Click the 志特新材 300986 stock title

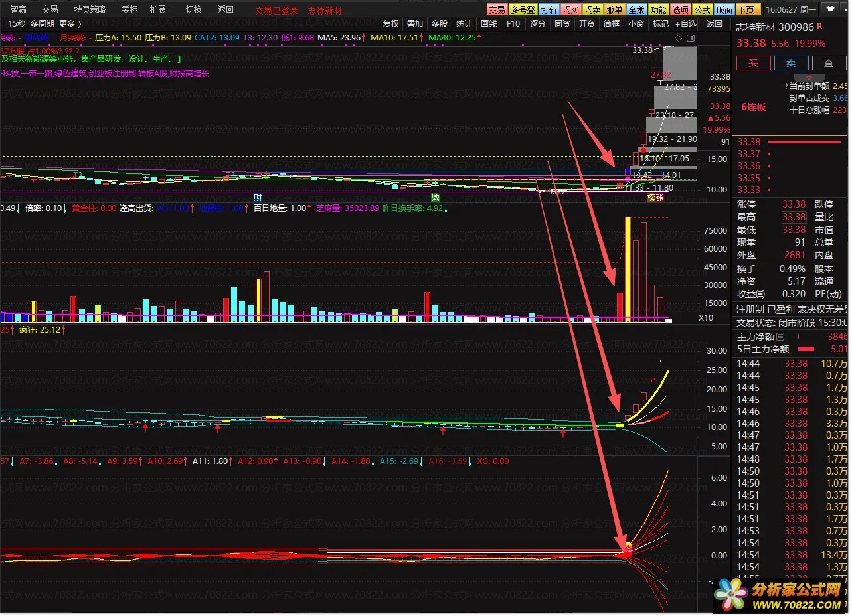pos(774,27)
